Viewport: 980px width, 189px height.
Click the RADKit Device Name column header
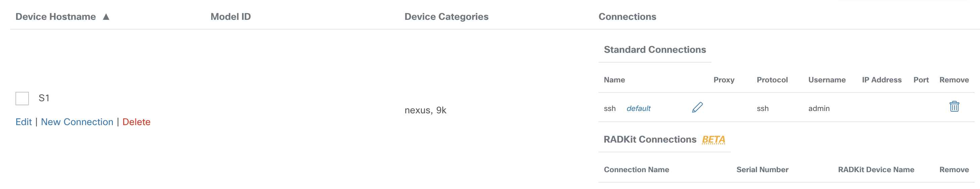(x=876, y=169)
